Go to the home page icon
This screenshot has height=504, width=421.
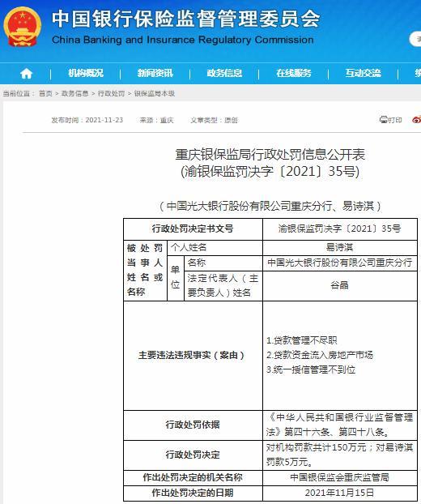point(26,74)
